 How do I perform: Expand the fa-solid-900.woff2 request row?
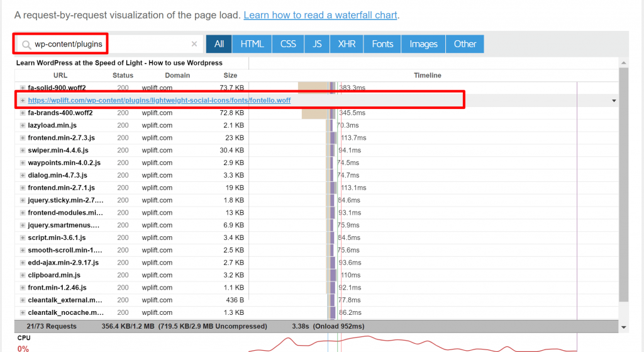tap(23, 88)
